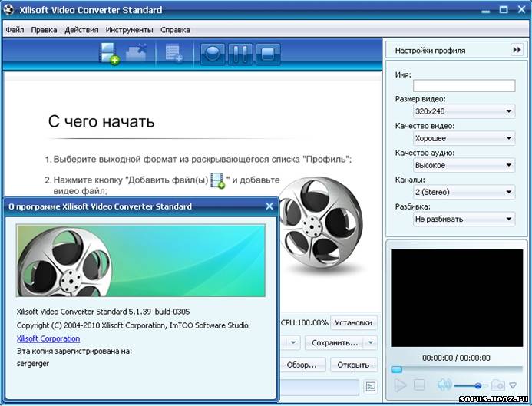Expand the Размер видео 320x240 dropdown
532x406 pixels.
pos(464,111)
